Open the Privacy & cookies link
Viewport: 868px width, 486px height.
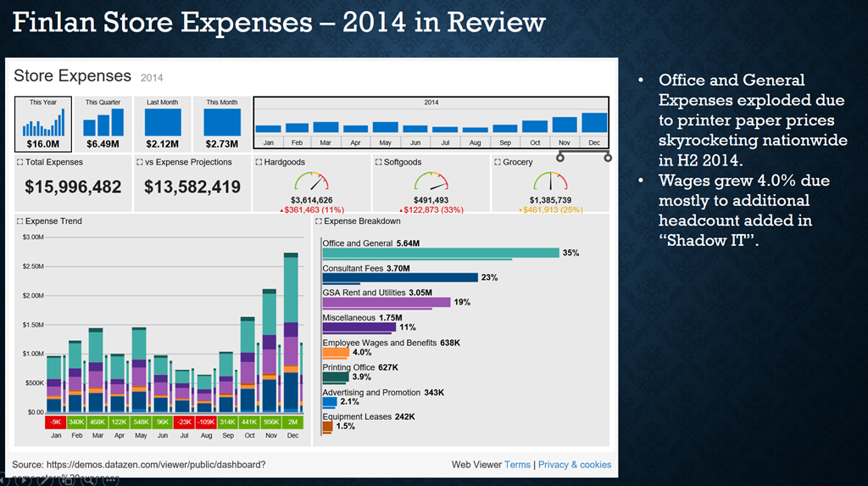[574, 465]
